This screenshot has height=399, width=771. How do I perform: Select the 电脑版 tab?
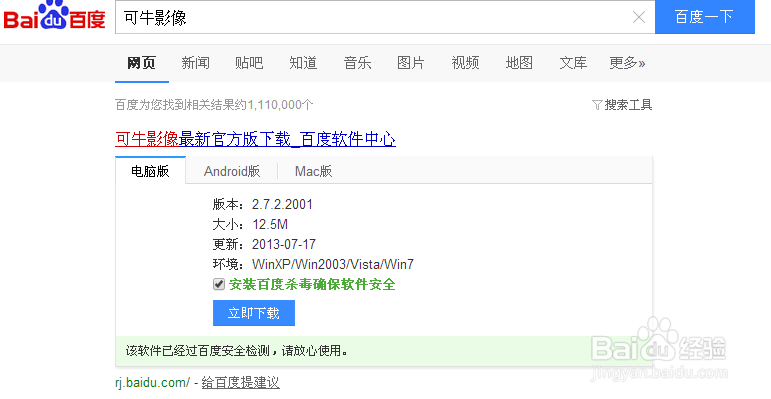pyautogui.click(x=150, y=171)
